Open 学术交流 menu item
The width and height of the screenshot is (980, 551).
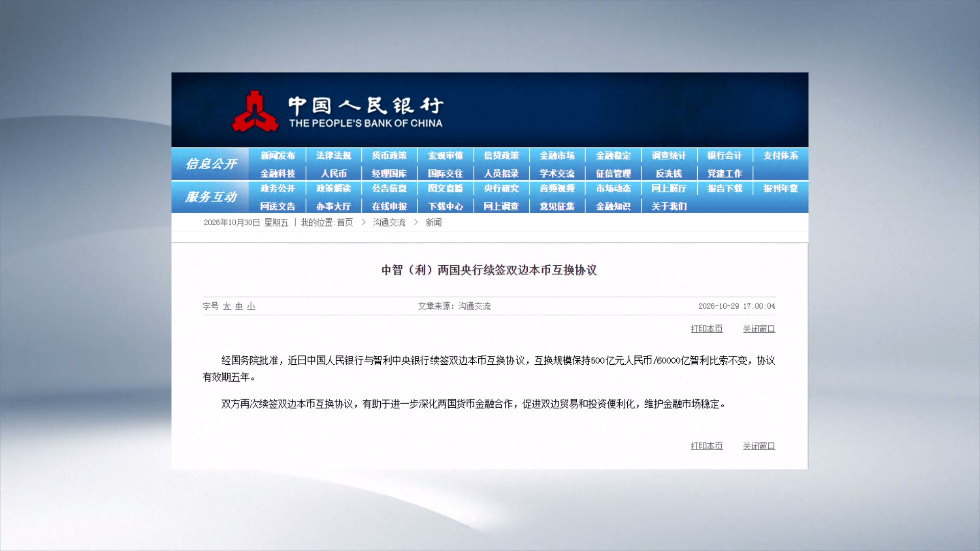557,173
